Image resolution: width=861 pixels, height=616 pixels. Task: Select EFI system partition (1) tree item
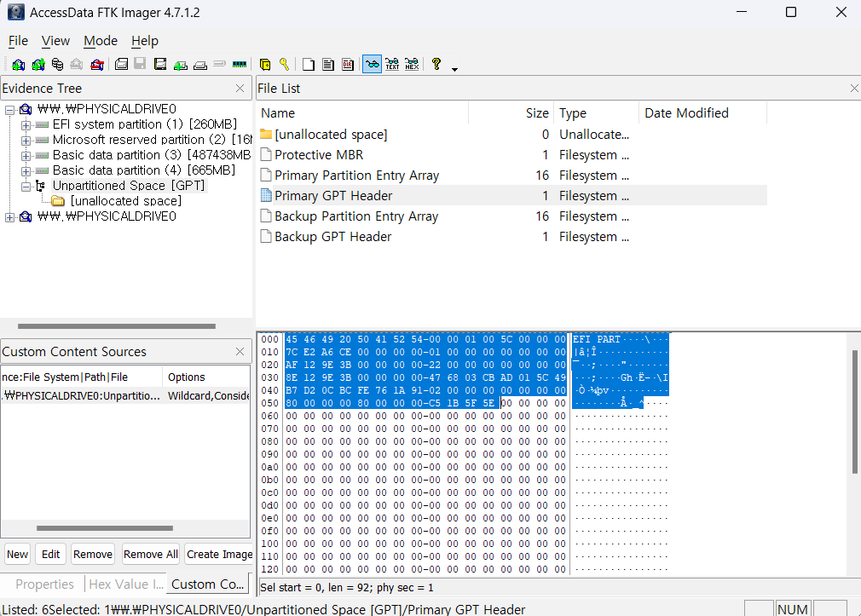tap(145, 124)
